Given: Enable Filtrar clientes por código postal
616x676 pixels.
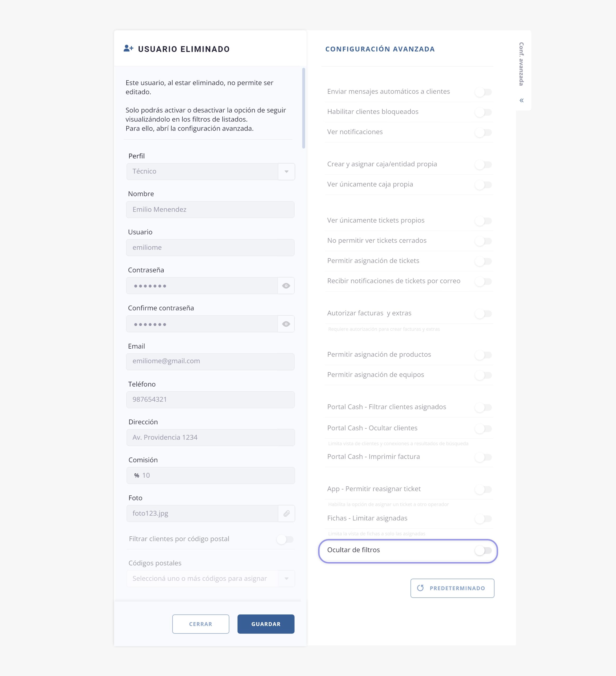Looking at the screenshot, I should (x=285, y=539).
